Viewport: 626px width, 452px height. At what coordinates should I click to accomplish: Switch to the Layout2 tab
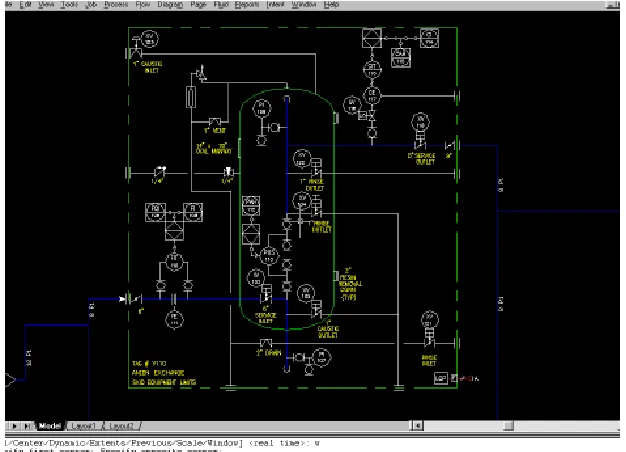point(121,426)
